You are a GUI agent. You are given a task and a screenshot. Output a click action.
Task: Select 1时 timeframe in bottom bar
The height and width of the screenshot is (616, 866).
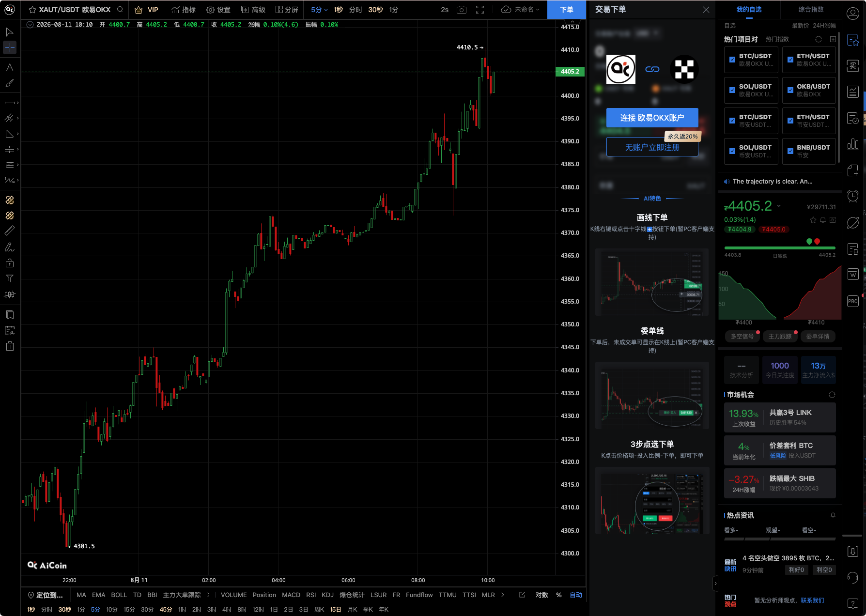pyautogui.click(x=182, y=609)
